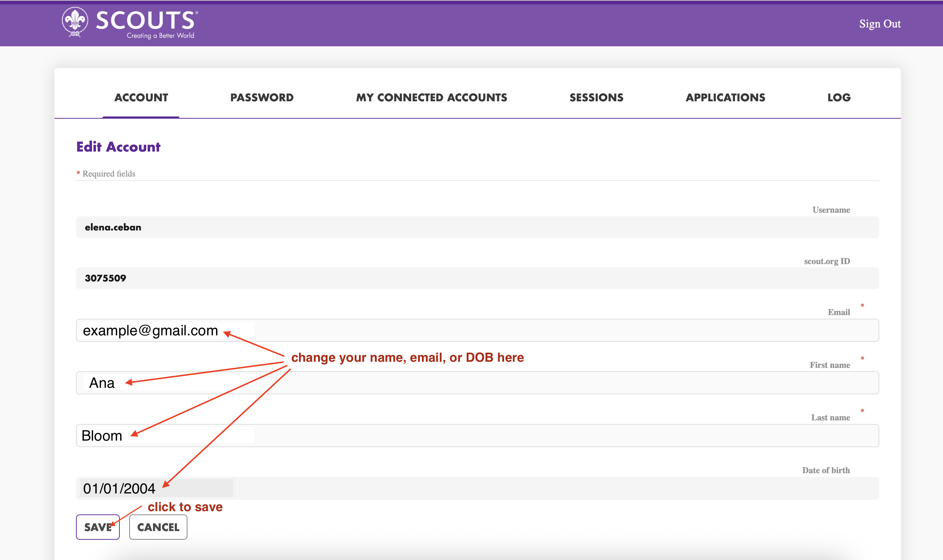Click the Email field label
Image resolution: width=943 pixels, height=560 pixels.
[x=838, y=312]
